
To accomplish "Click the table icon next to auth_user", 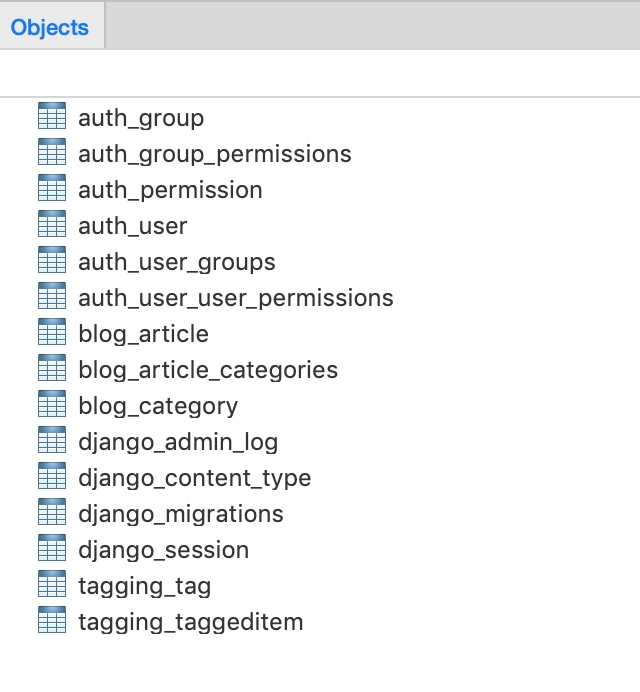I will coord(51,226).
